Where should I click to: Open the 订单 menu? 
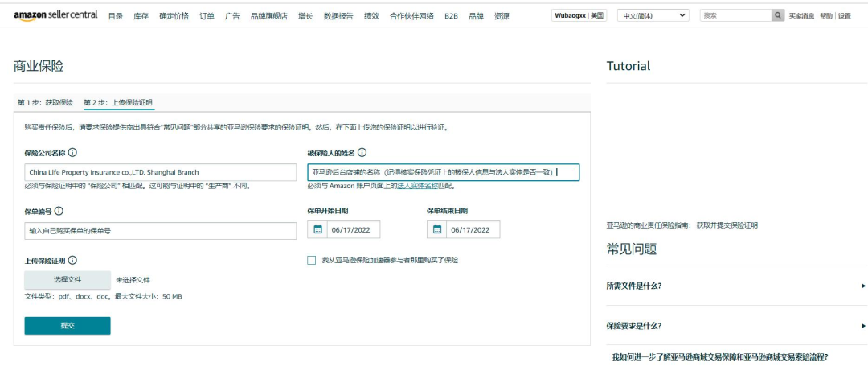(x=207, y=16)
